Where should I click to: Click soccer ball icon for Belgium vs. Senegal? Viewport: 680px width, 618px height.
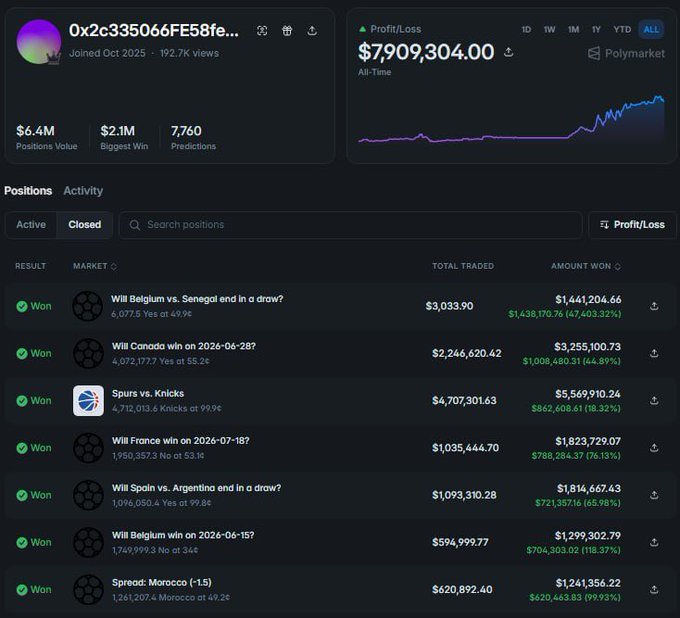(88, 306)
